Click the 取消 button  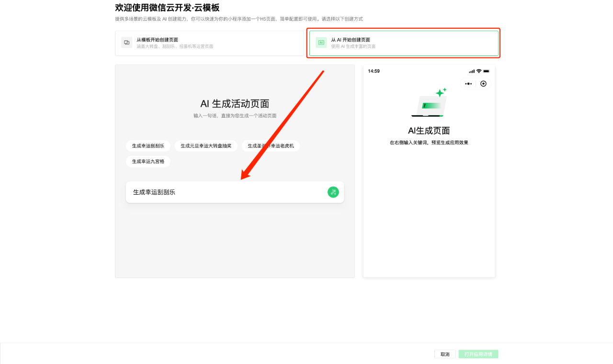[445, 354]
